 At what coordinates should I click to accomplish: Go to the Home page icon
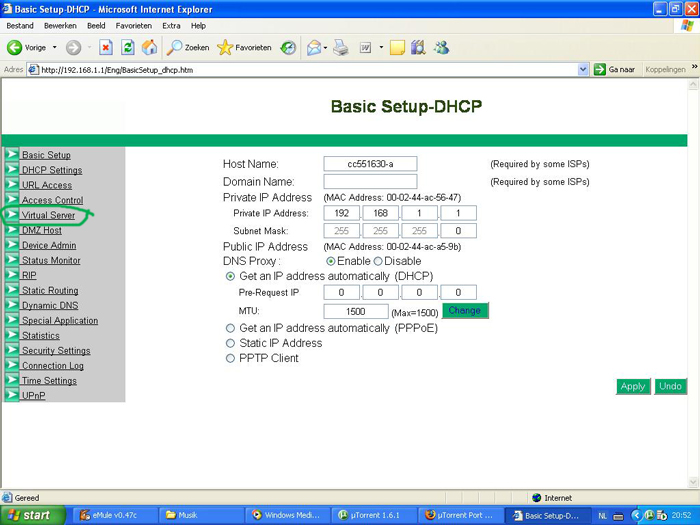(x=150, y=47)
